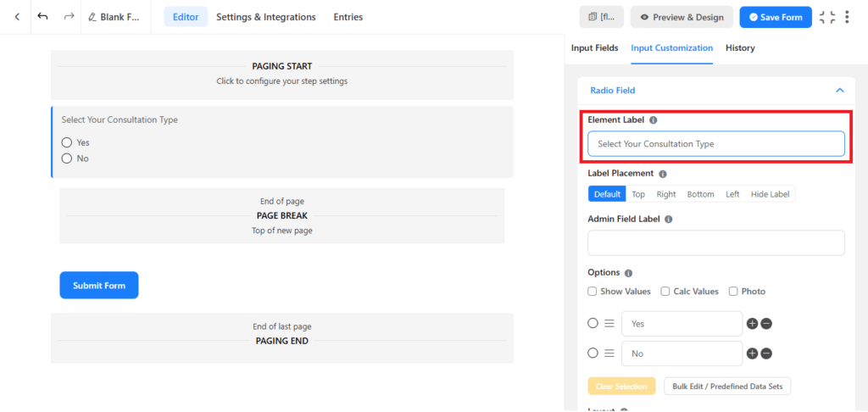Select the Yes radio in form preview

pos(67,142)
